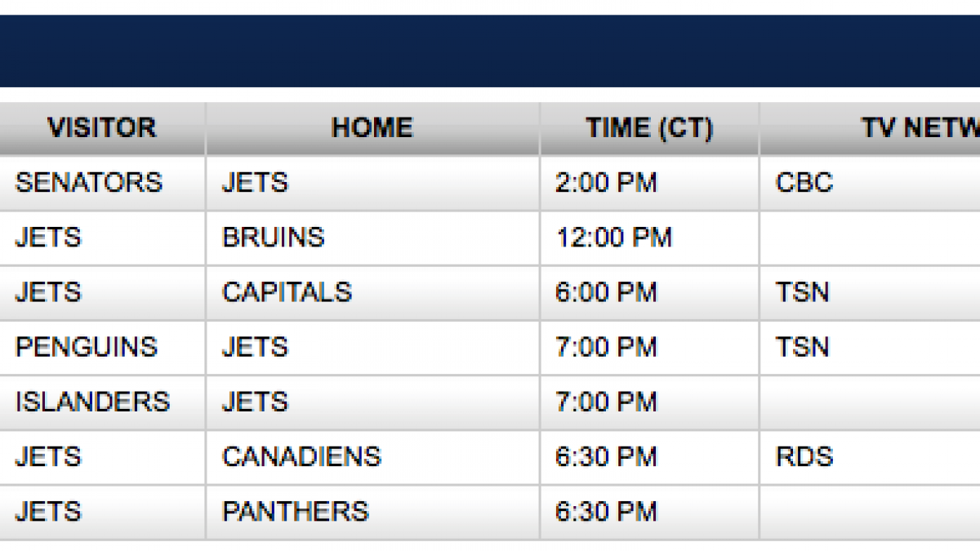
Task: Select the ISLANDERS visitor cell
Action: [x=92, y=402]
